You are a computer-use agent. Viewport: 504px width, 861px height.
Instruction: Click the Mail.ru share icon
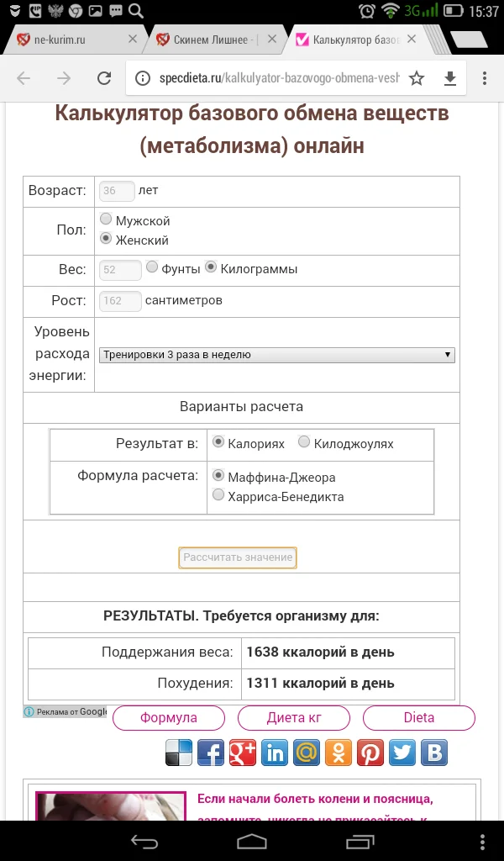coord(307,753)
